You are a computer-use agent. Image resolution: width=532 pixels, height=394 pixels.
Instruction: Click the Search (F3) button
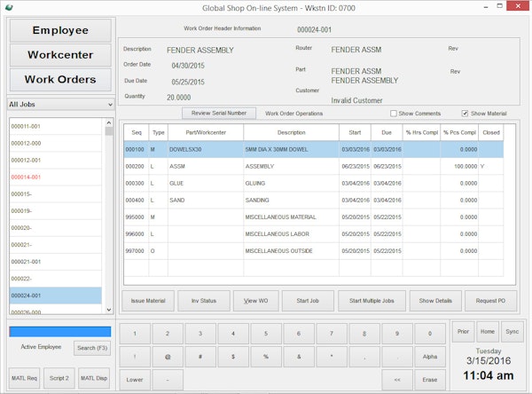[92, 348]
